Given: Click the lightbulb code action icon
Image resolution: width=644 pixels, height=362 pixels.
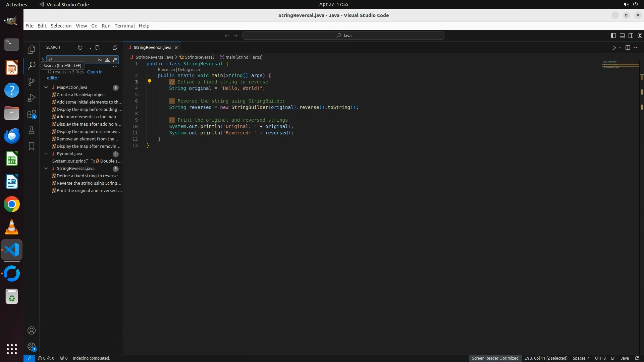Looking at the screenshot, I should 150,81.
